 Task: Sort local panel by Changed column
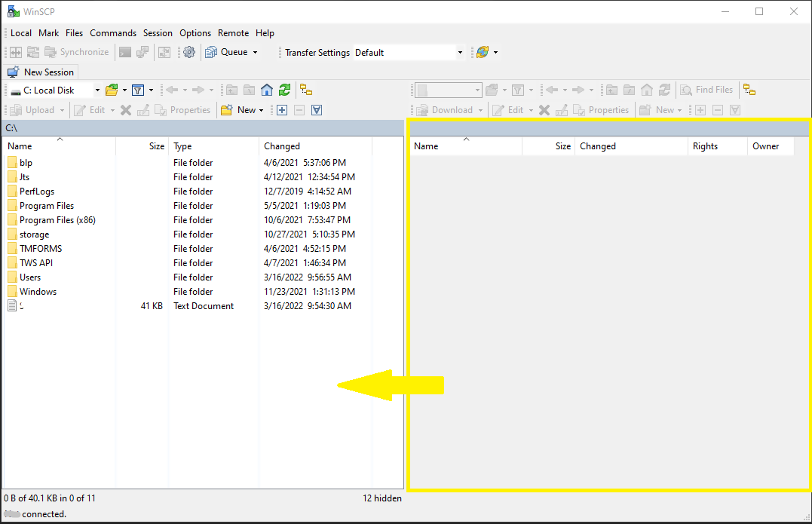(x=315, y=146)
